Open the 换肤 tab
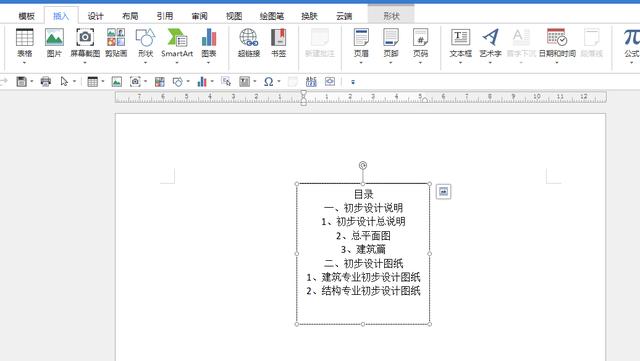The image size is (640, 361). click(x=309, y=16)
